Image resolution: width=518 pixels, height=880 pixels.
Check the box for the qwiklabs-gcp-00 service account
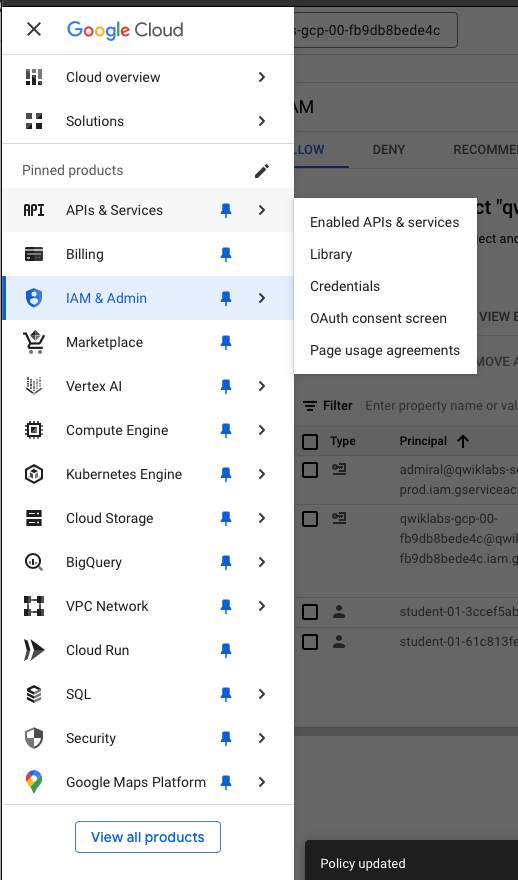pos(310,519)
